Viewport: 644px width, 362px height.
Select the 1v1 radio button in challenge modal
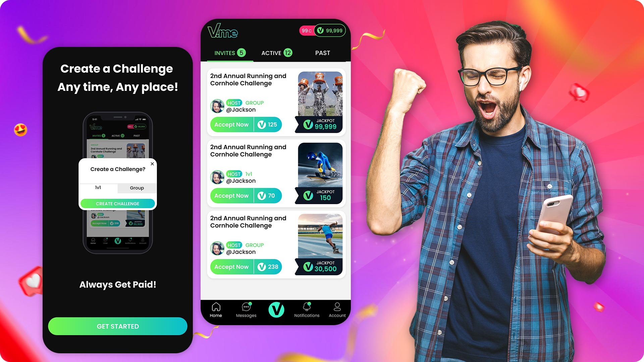98,188
